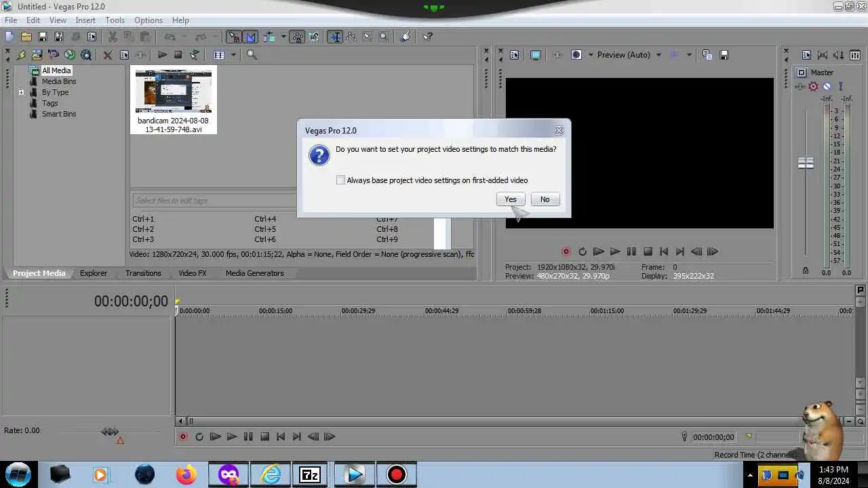
Task: Open Media Properties in the Project Media toolbar
Action: (124, 55)
